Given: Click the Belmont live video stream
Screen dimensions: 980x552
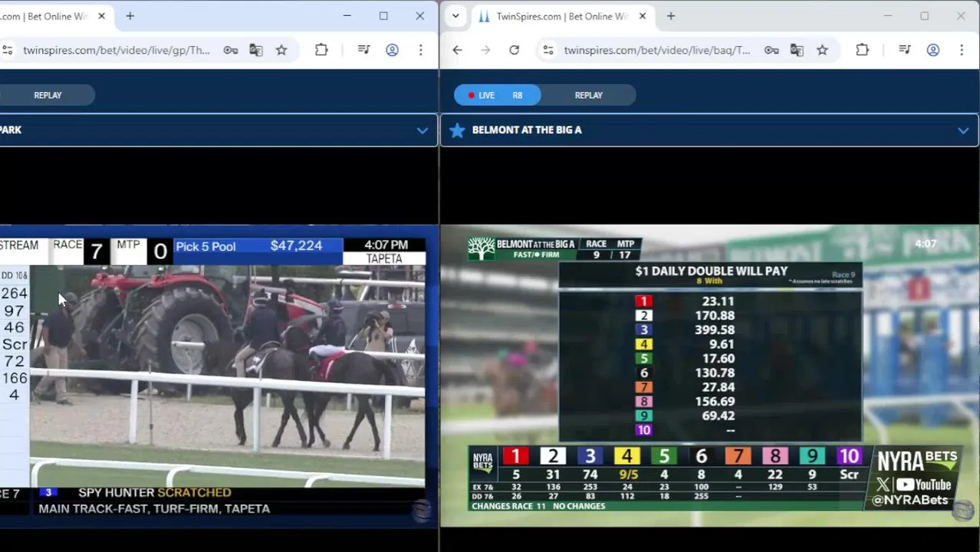Looking at the screenshot, I should tap(709, 376).
